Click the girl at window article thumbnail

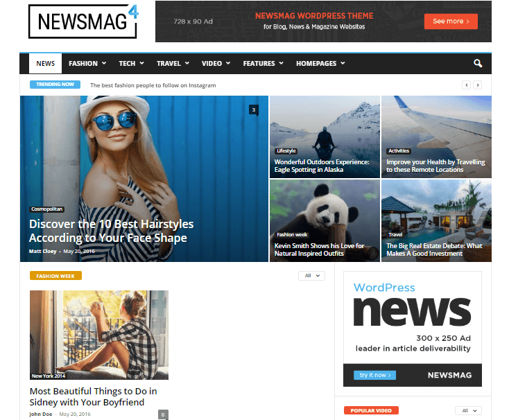point(99,335)
